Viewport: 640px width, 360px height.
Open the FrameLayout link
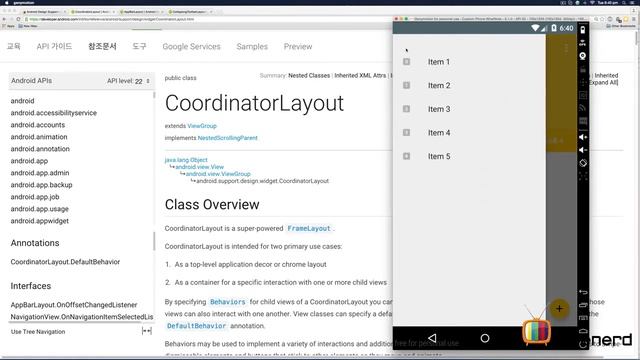(309, 229)
